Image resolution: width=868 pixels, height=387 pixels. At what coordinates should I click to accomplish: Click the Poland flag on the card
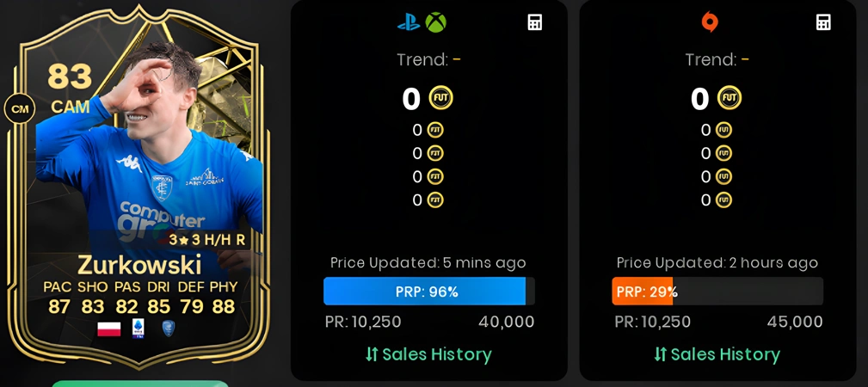coord(109,329)
